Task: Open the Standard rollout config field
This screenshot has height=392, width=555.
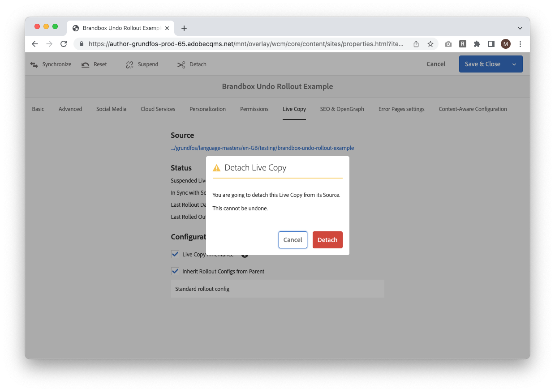Action: coord(278,289)
